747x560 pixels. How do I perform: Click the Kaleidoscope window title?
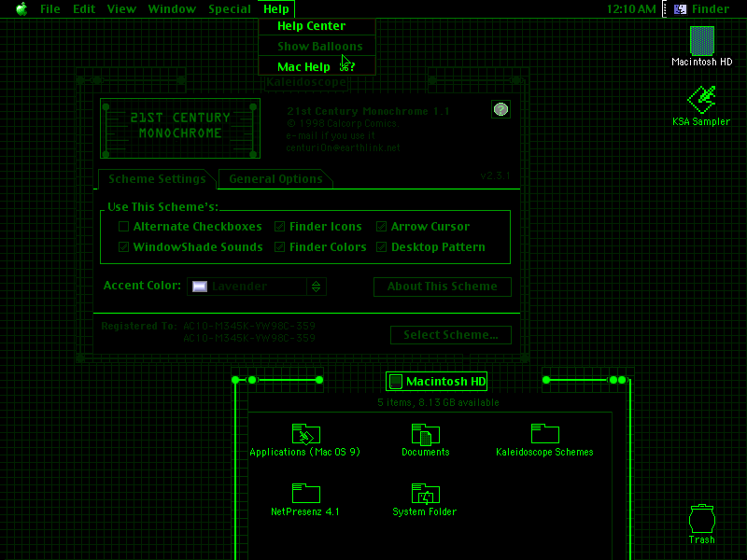pos(306,82)
